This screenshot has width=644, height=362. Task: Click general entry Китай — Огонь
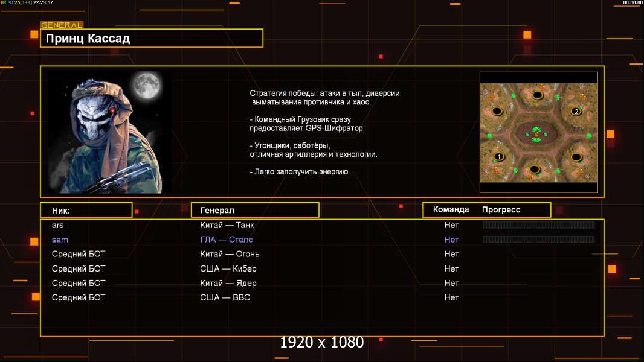click(230, 254)
